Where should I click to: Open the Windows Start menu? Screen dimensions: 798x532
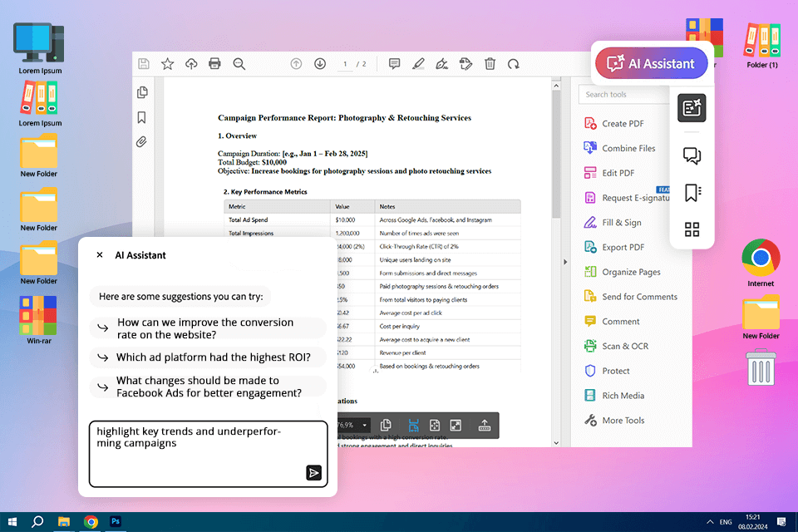(x=12, y=522)
